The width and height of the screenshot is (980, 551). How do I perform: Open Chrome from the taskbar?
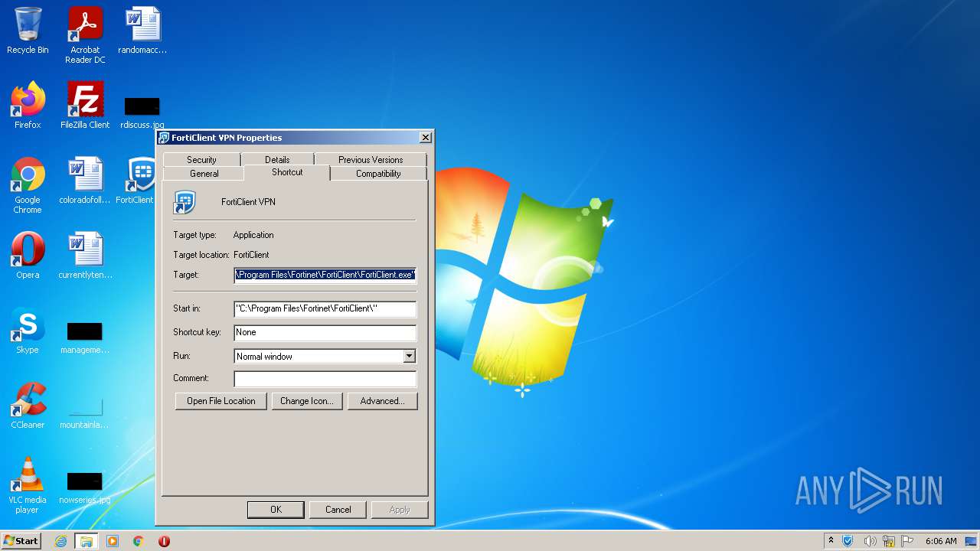tap(139, 541)
